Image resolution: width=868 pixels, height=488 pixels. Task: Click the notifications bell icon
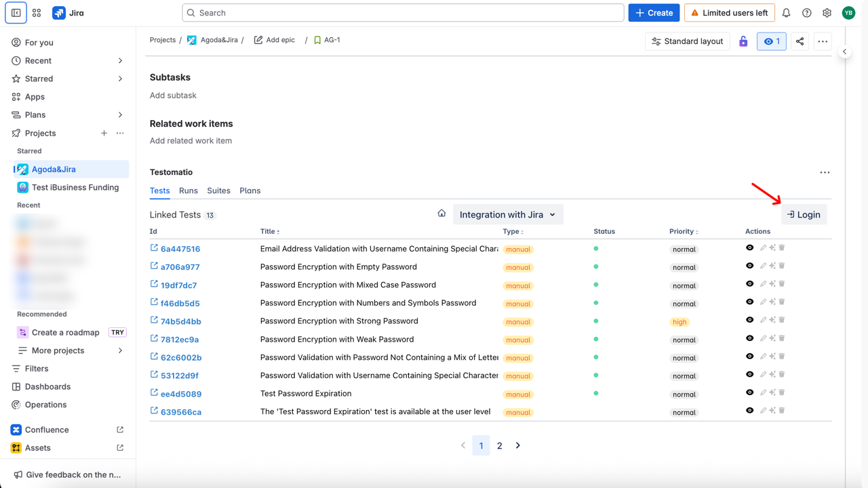coord(786,12)
